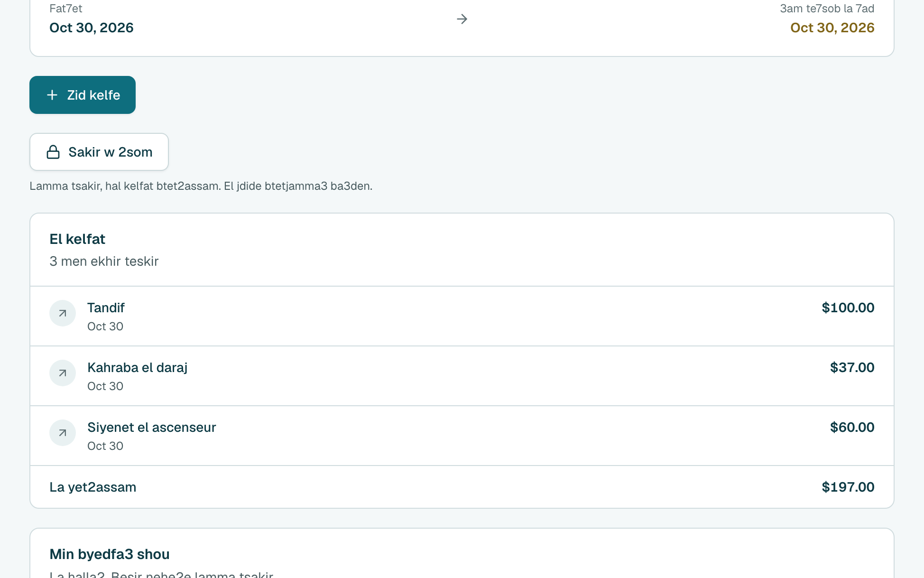Click the Zid kelfe button

click(x=83, y=95)
